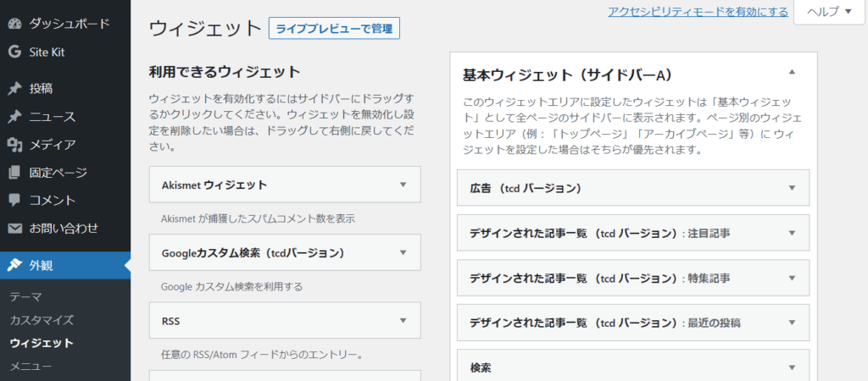Click the pages icon beside 固定ページ

(x=14, y=173)
